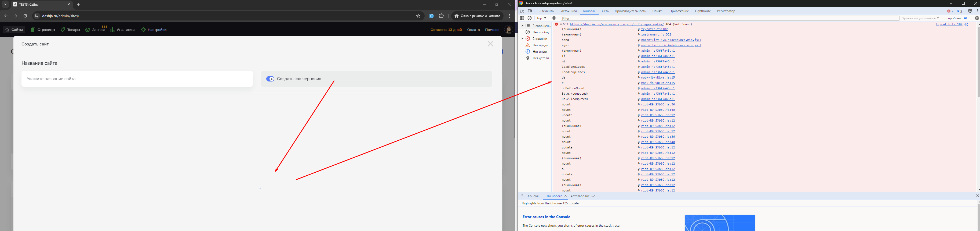Image resolution: width=980 pixels, height=231 pixels.
Task: Bookmark this page with the star icon
Action: pos(418,16)
